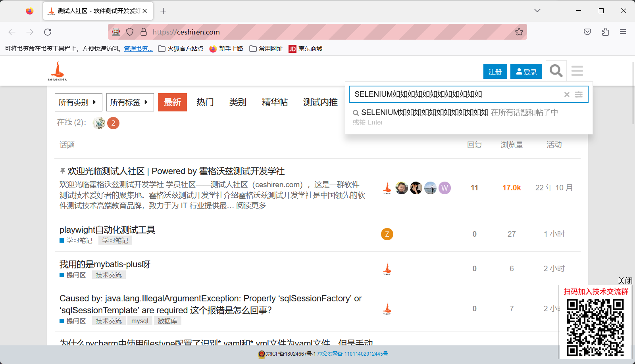Open playwright自动化测试工具 topic
This screenshot has height=364, width=635.
click(x=107, y=230)
